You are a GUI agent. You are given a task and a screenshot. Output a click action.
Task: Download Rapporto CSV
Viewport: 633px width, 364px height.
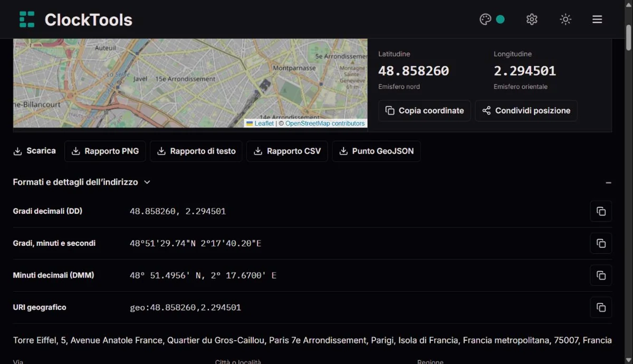point(287,151)
